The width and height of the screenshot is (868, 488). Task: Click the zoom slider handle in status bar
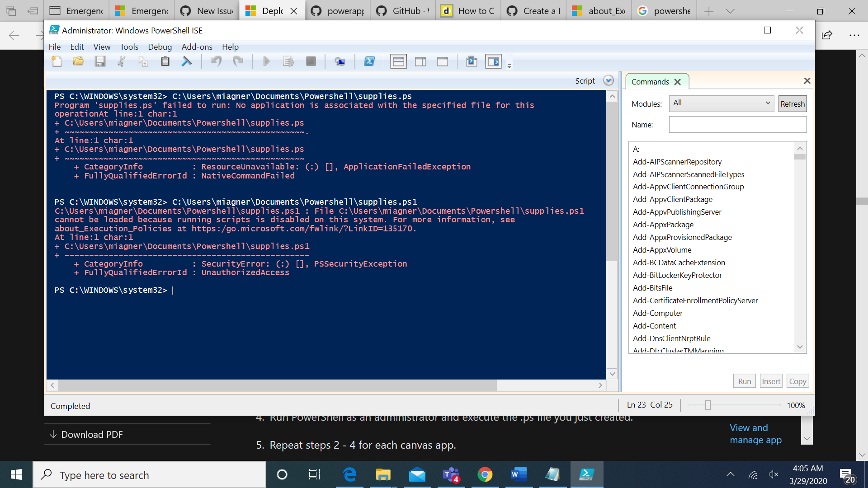point(708,405)
